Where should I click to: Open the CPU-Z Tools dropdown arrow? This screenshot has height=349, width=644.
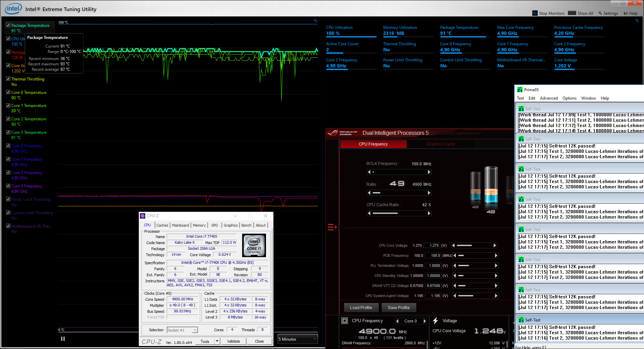coord(217,341)
